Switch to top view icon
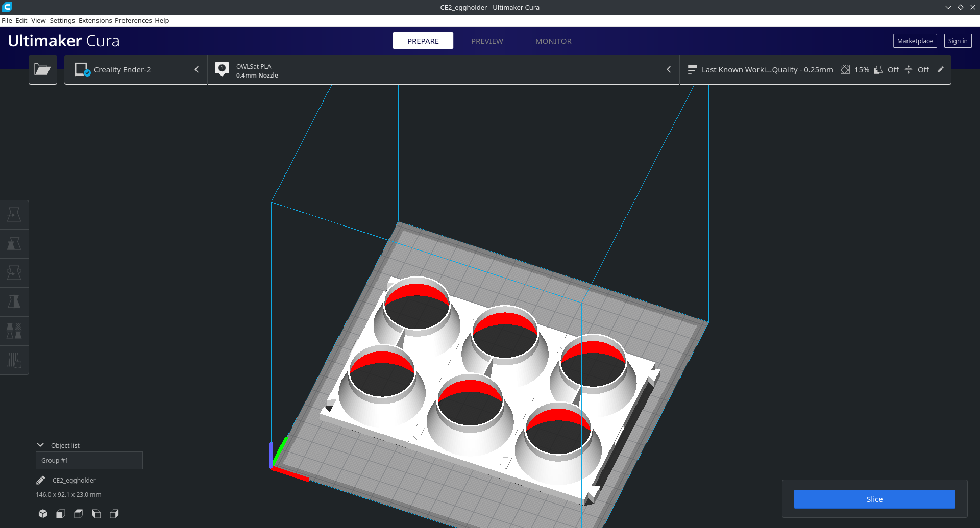The height and width of the screenshot is (528, 980). (x=79, y=514)
